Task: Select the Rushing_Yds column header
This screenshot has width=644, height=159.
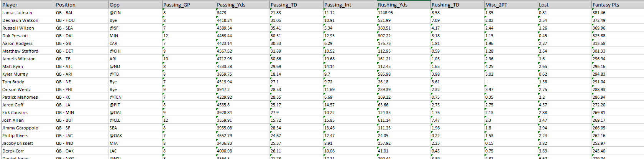Action: (x=404, y=5)
